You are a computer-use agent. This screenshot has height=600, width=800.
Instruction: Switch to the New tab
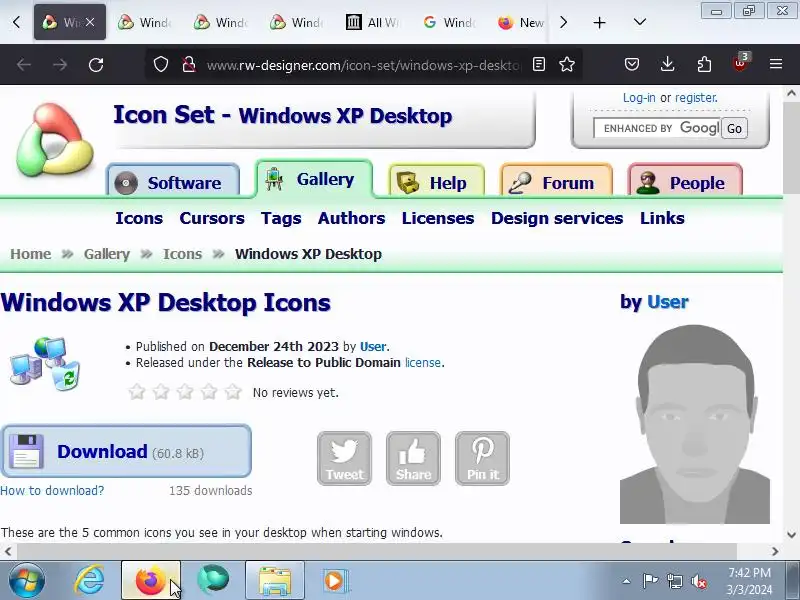[520, 22]
